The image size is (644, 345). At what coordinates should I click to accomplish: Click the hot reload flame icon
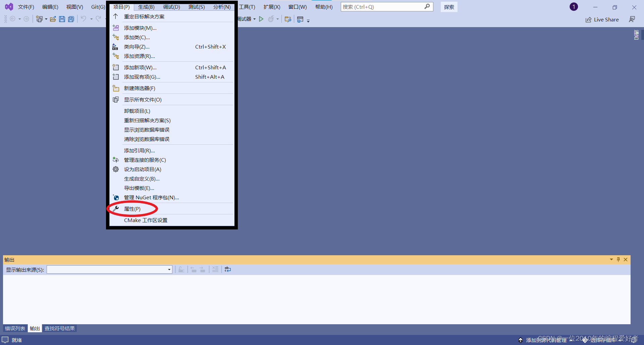pos(271,19)
